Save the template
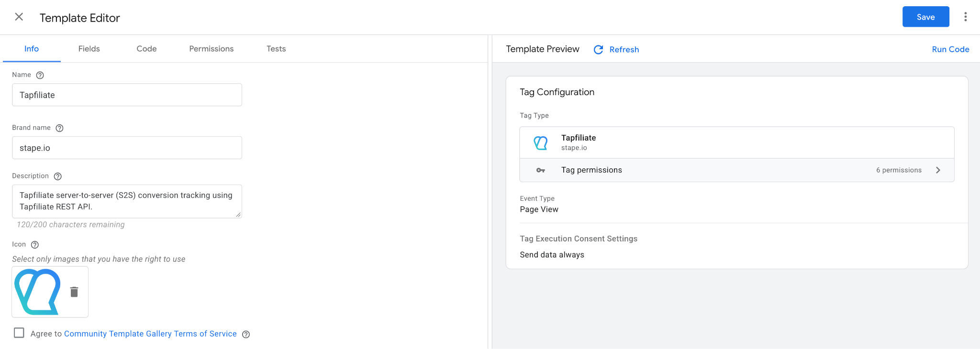The width and height of the screenshot is (980, 349). point(926,17)
